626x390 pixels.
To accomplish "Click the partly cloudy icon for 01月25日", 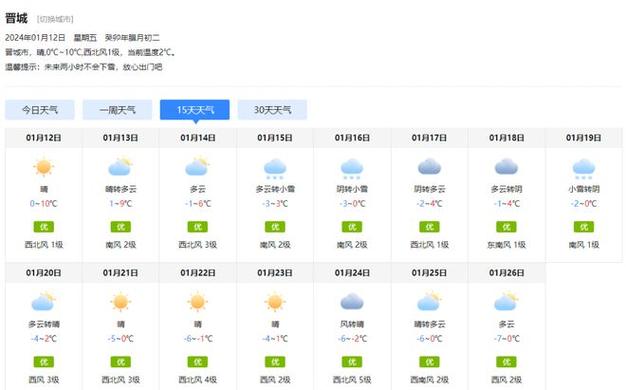I will 429,302.
